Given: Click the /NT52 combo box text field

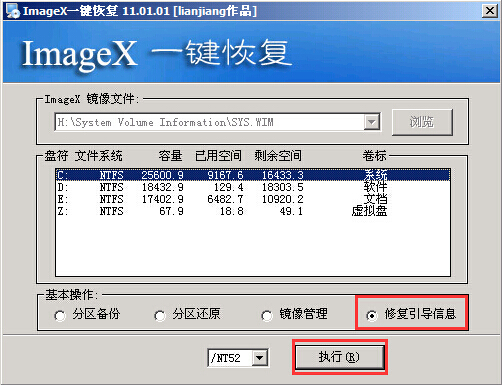Looking at the screenshot, I should click(230, 358).
